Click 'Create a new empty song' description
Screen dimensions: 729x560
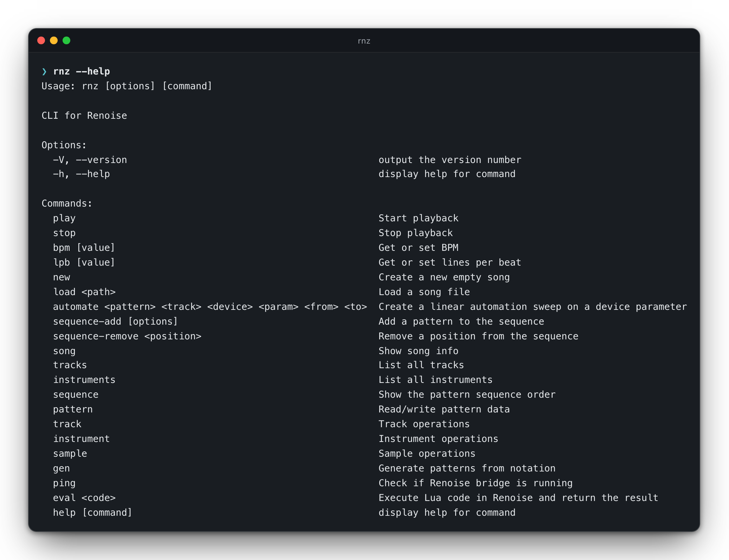point(444,277)
